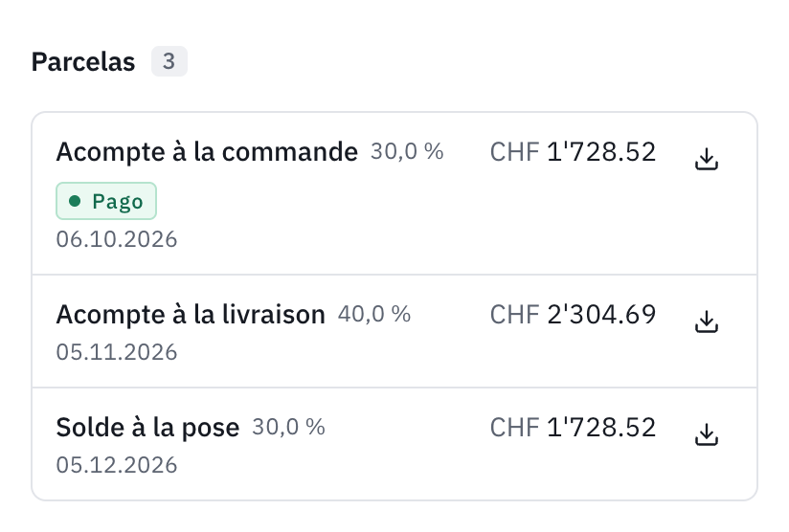Select the Acompte à la livraison title
Screen dimensions: 789x532
point(191,315)
